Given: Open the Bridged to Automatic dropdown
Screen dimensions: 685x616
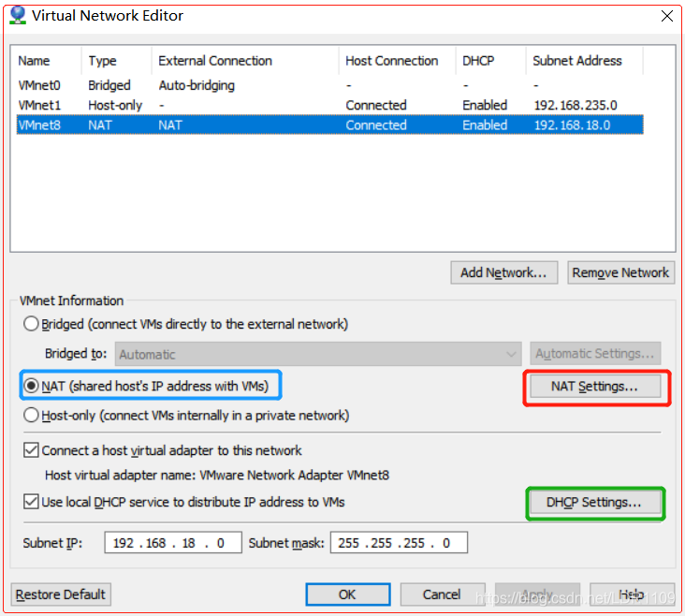Looking at the screenshot, I should point(318,354).
